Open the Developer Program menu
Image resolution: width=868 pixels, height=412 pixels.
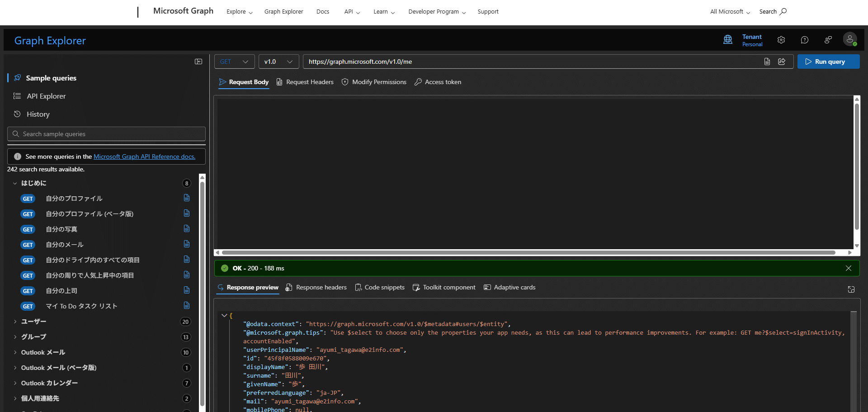[x=437, y=12]
